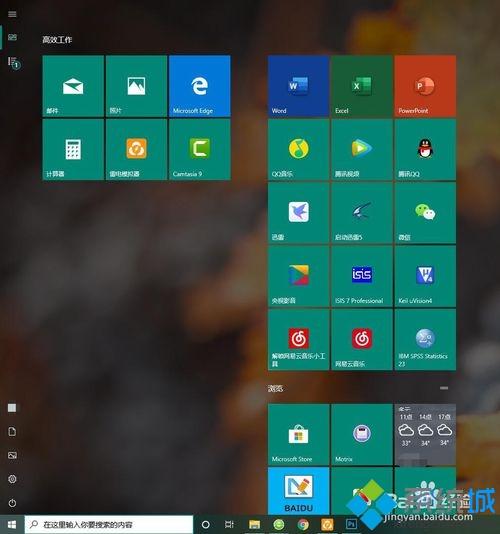Launch the 腾讯视频 Tencent Video tile

(x=362, y=149)
